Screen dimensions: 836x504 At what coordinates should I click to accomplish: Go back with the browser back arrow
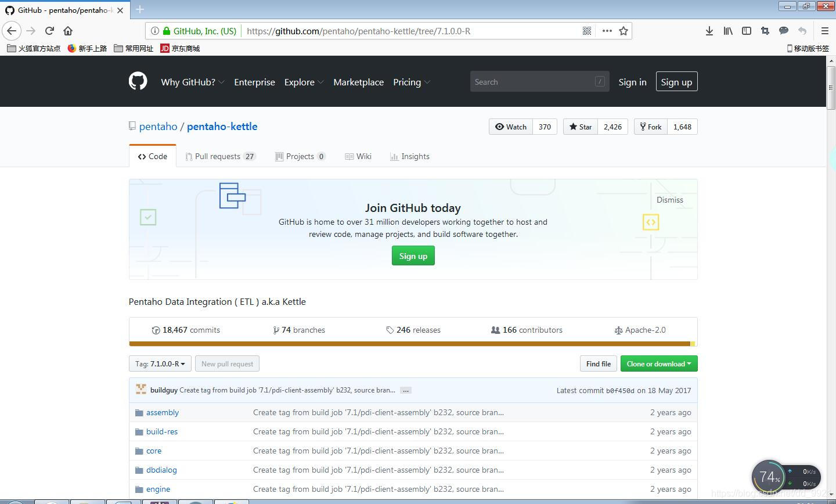(x=12, y=31)
